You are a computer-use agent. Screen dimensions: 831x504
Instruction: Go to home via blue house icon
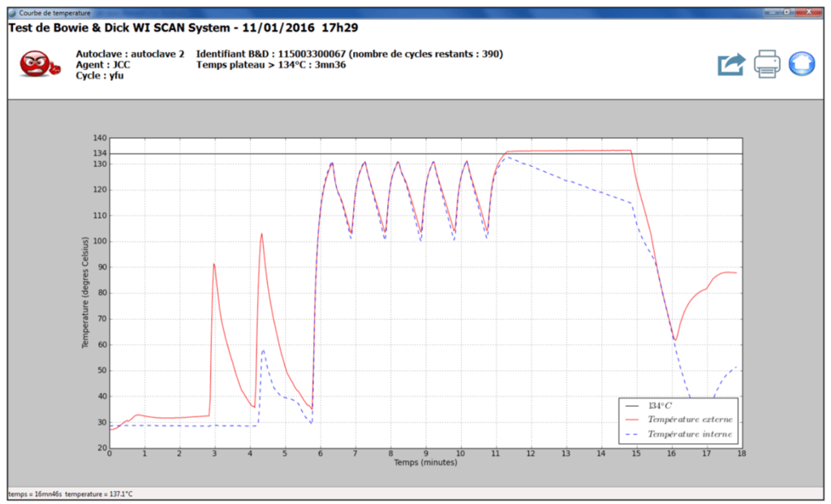(802, 63)
